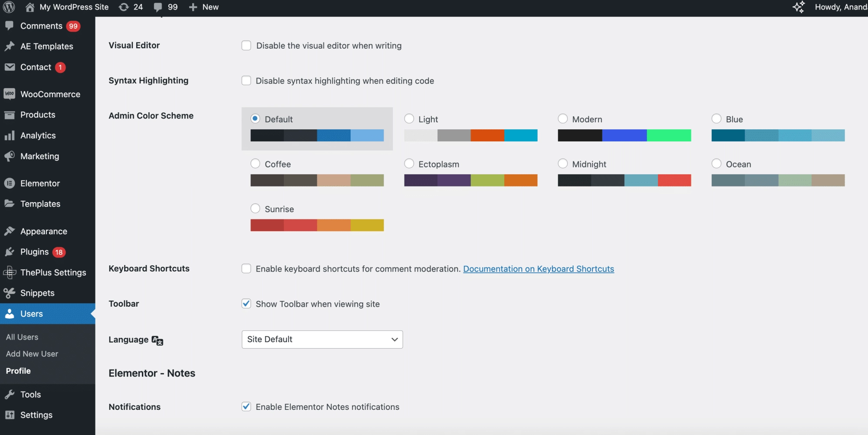The image size is (868, 435).
Task: Open the WordPress logo menu in the admin bar
Action: tap(9, 7)
